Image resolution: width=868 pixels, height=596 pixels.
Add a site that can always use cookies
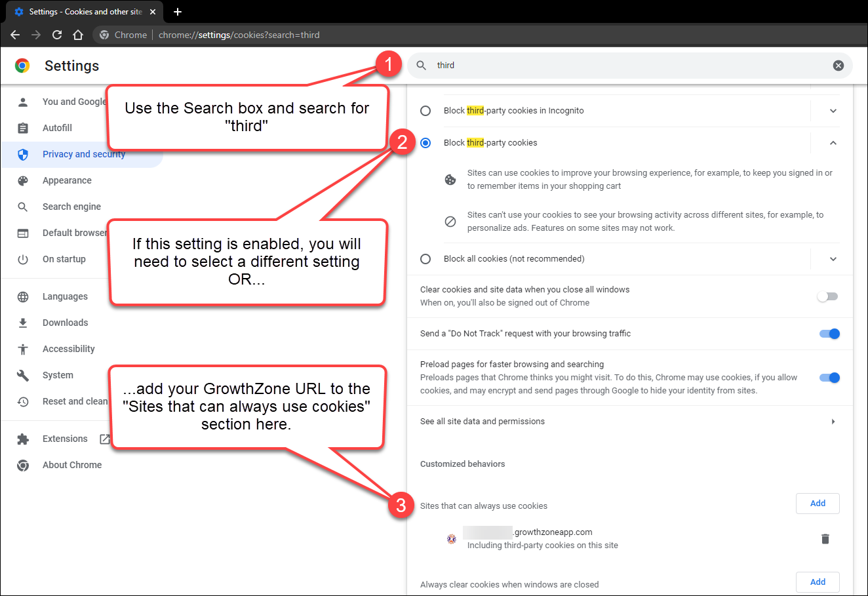[x=817, y=504]
